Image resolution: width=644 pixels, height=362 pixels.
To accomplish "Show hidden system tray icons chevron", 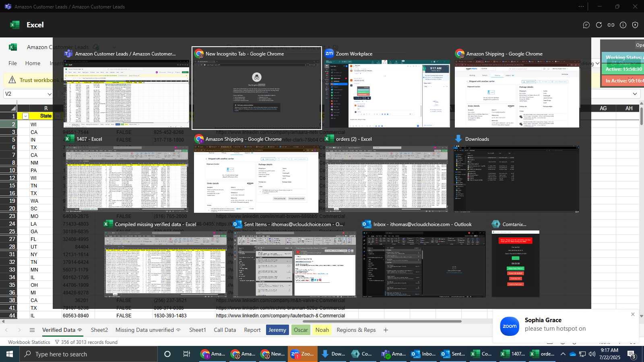I will [x=563, y=354].
